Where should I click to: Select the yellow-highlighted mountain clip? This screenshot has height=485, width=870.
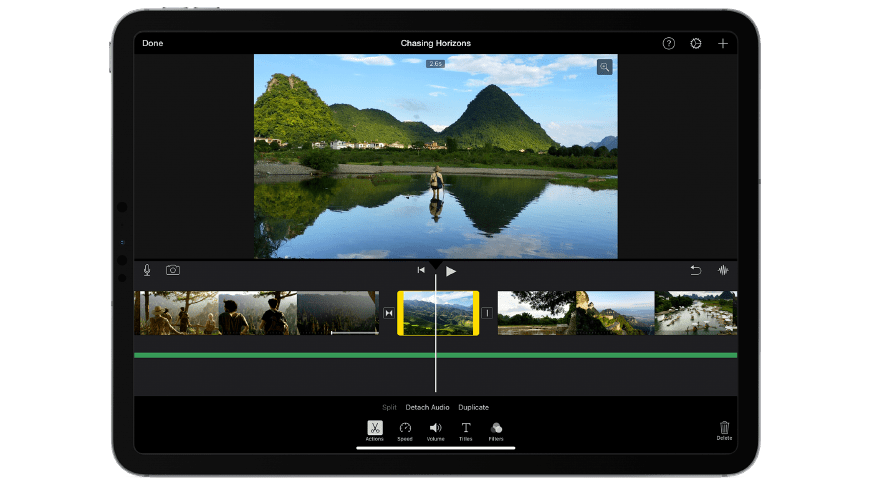tap(438, 313)
